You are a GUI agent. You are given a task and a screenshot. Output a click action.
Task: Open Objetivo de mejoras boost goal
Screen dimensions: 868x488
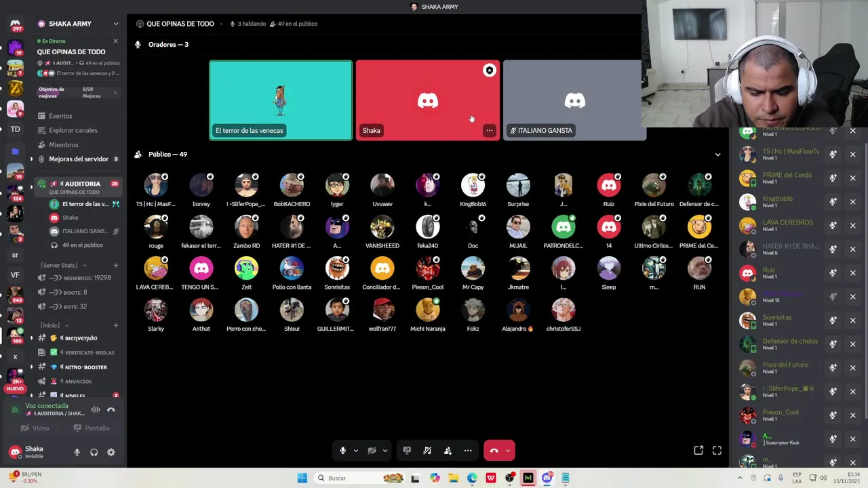[77, 93]
